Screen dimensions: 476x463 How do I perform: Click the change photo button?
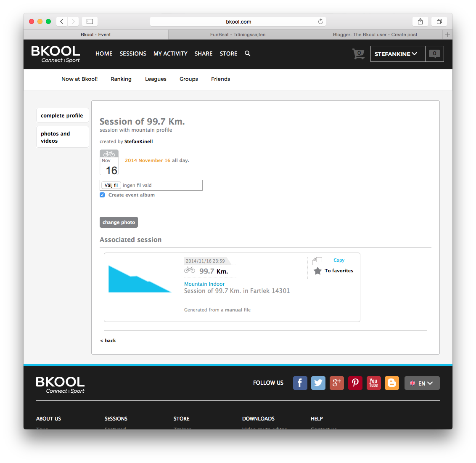[x=119, y=222]
